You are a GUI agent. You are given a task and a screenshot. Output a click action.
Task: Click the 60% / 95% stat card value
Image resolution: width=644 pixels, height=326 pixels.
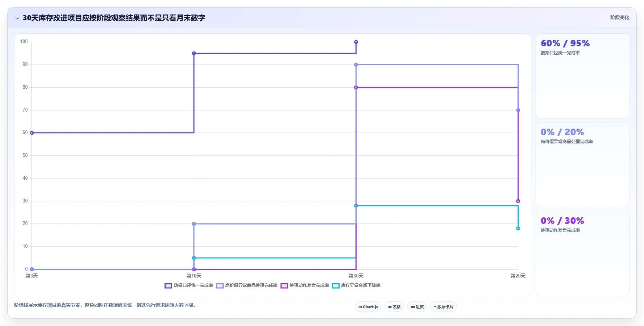click(565, 43)
